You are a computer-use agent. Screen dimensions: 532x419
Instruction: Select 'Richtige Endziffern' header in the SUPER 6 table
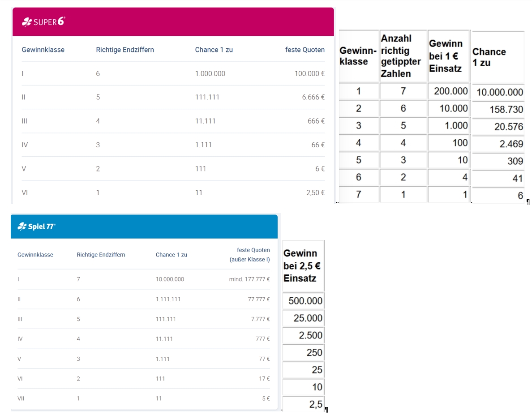[x=125, y=50]
